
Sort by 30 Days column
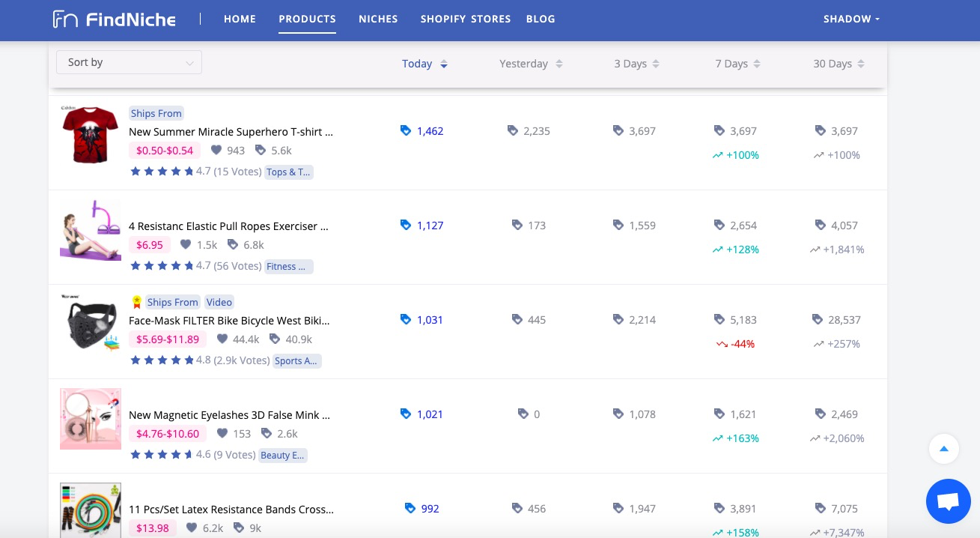pos(839,64)
